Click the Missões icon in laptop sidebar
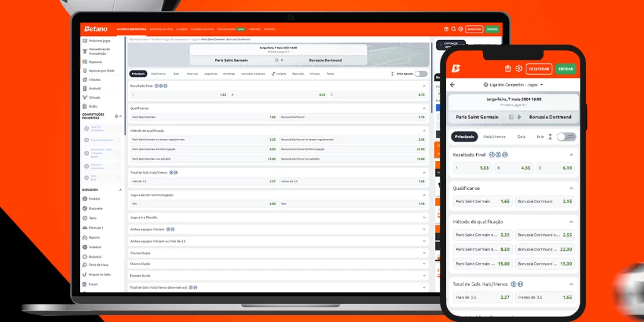Screen dimensions: 644x322 [x=85, y=80]
